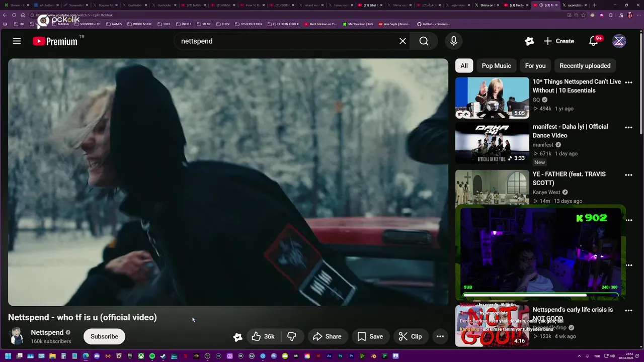
Task: Click the magnifier search button
Action: [x=424, y=41]
